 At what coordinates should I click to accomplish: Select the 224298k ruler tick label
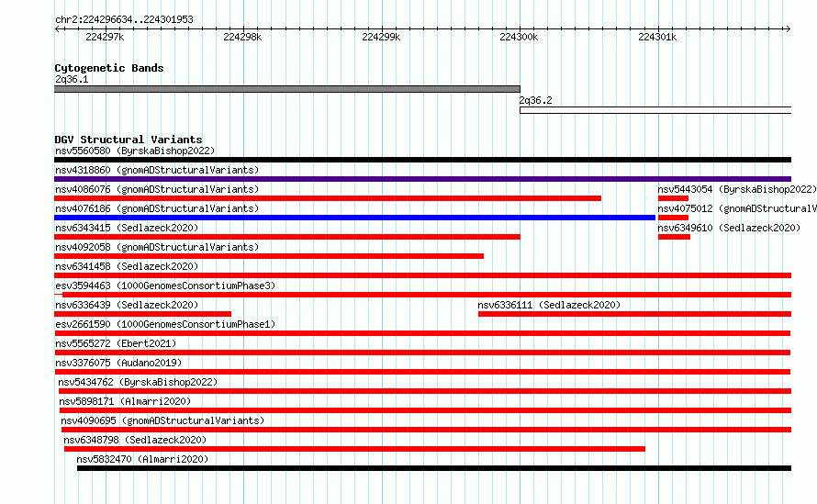242,37
